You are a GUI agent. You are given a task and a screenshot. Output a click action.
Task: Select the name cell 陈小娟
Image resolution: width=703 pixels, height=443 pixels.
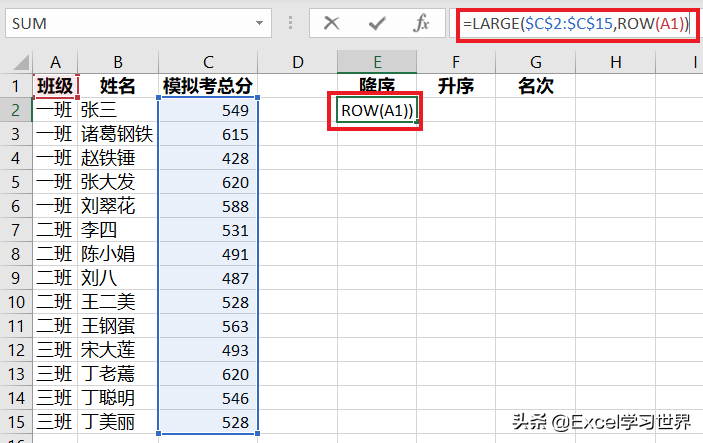click(x=118, y=254)
